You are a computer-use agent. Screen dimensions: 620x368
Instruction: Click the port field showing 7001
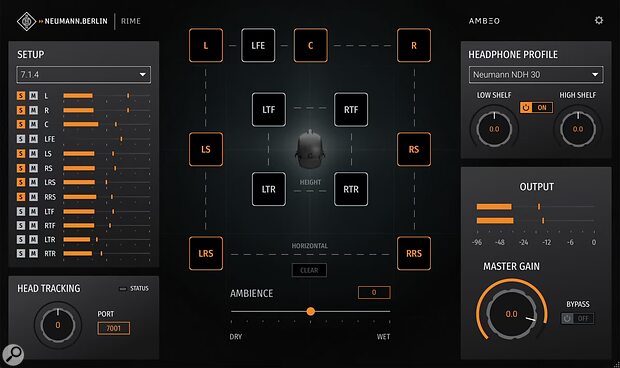pos(113,328)
